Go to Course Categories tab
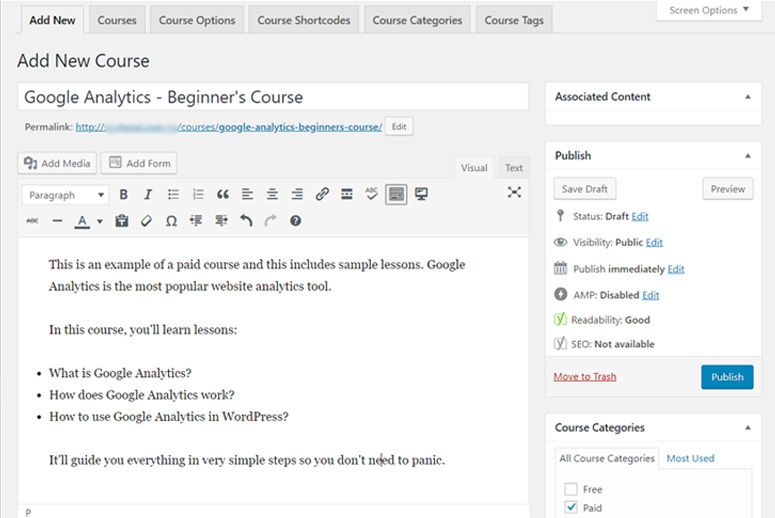Image resolution: width=775 pixels, height=518 pixels. tap(417, 20)
